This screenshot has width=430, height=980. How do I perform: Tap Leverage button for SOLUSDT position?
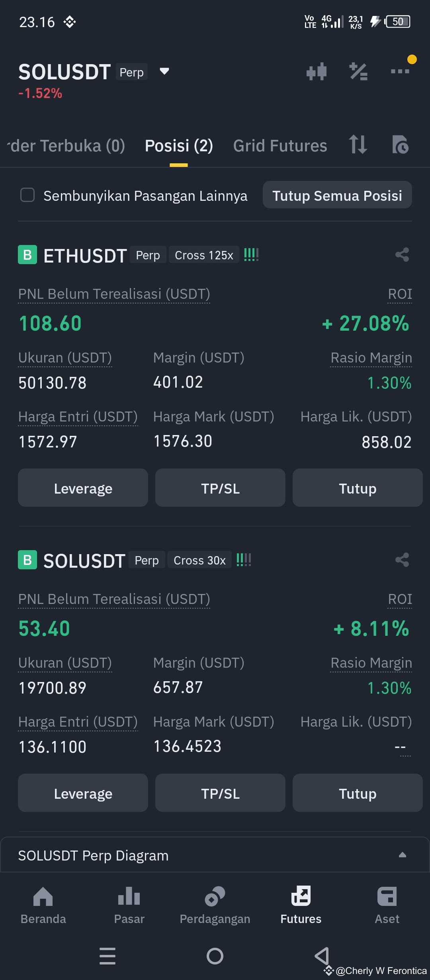click(83, 793)
